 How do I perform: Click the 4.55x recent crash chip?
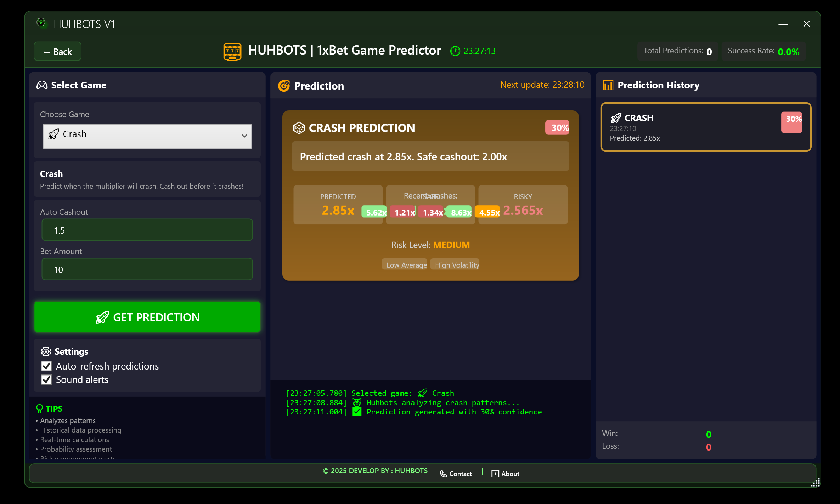click(x=487, y=212)
